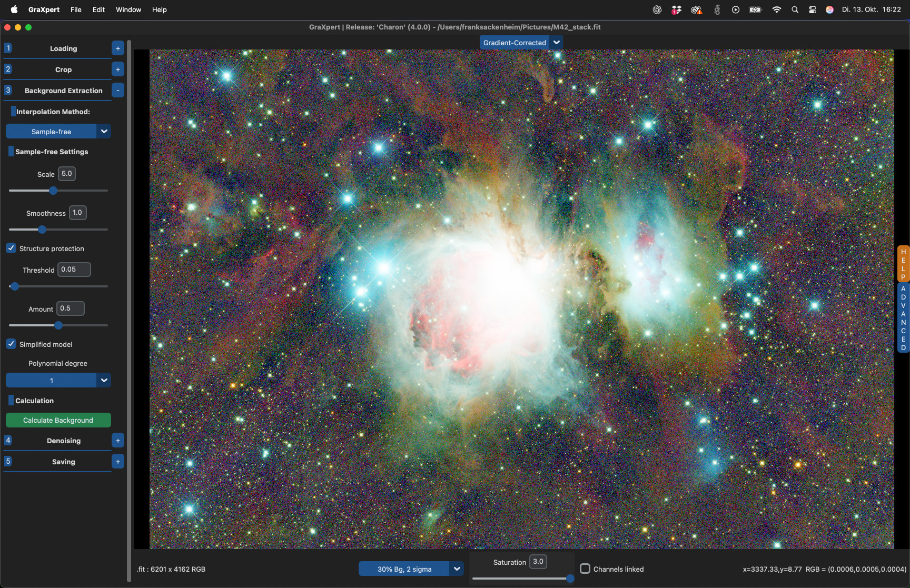Click the Threshold value field 0.05
The image size is (910, 588).
click(x=74, y=270)
